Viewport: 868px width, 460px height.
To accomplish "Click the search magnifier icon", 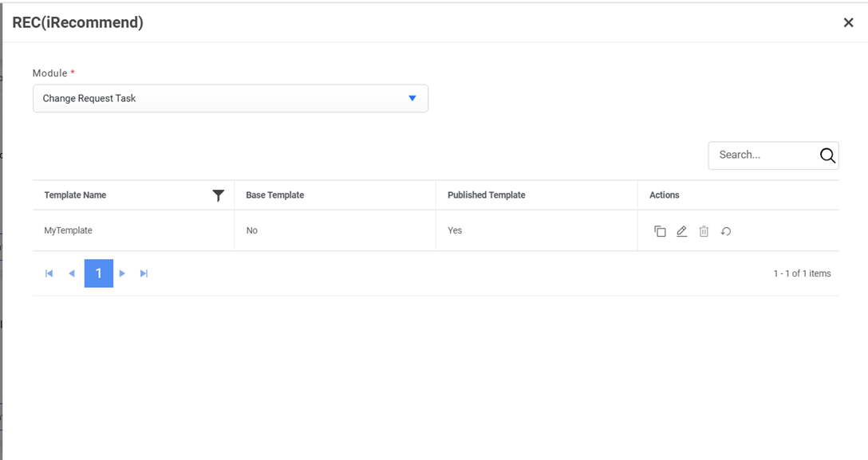I will [827, 155].
